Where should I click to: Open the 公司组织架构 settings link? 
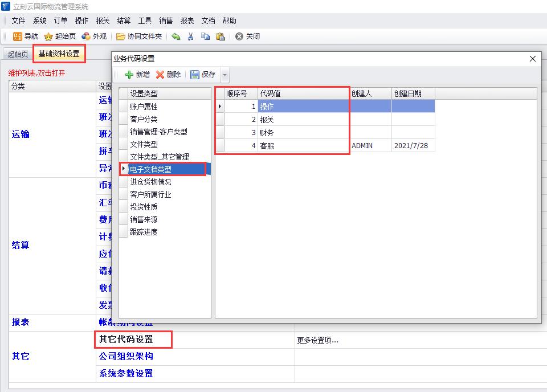click(126, 356)
